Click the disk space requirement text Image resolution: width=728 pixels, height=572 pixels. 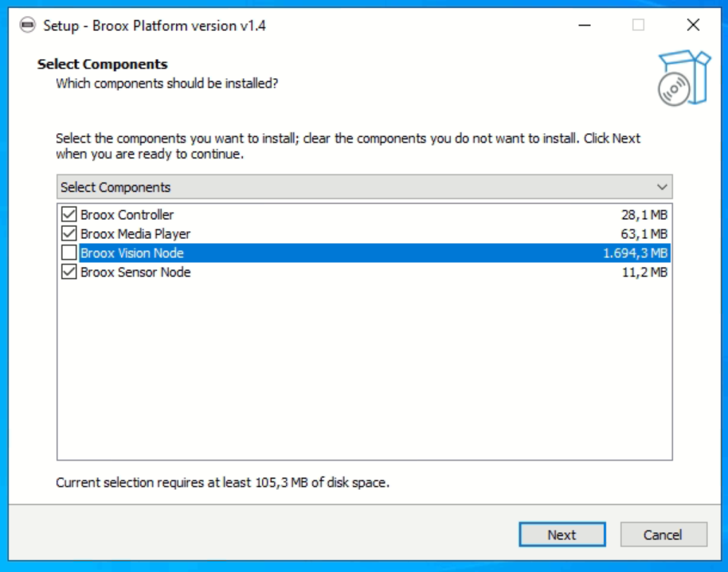click(x=222, y=483)
